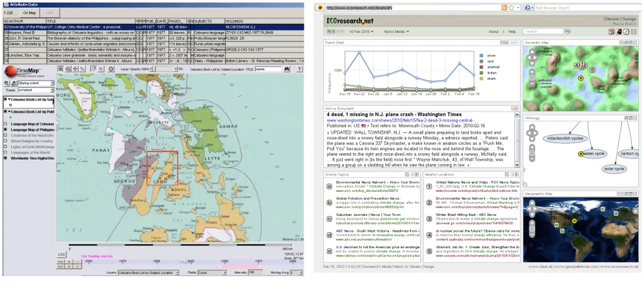This screenshot has height=304, width=644.
Task: Select the TimeMap pan tool
Action: 75,69
